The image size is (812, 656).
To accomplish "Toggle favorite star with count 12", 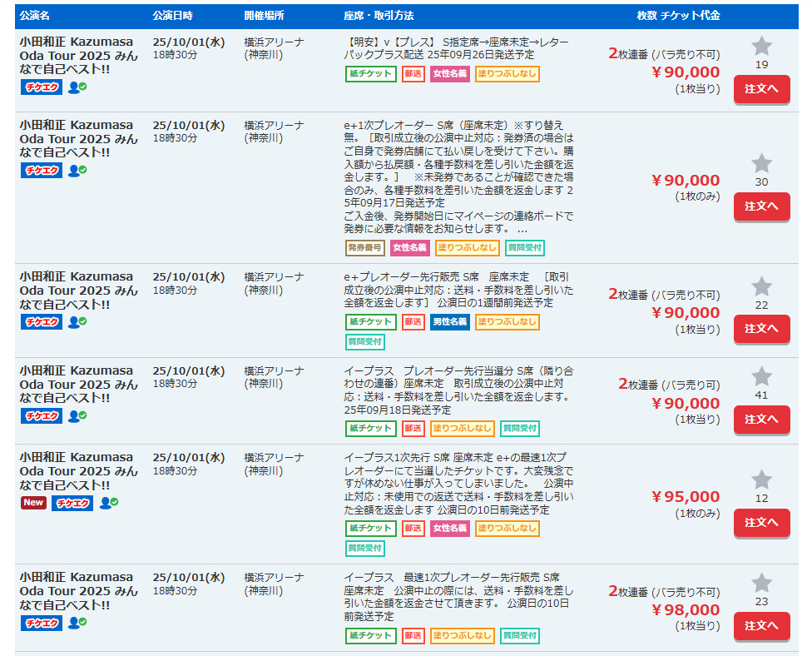I will tap(761, 480).
